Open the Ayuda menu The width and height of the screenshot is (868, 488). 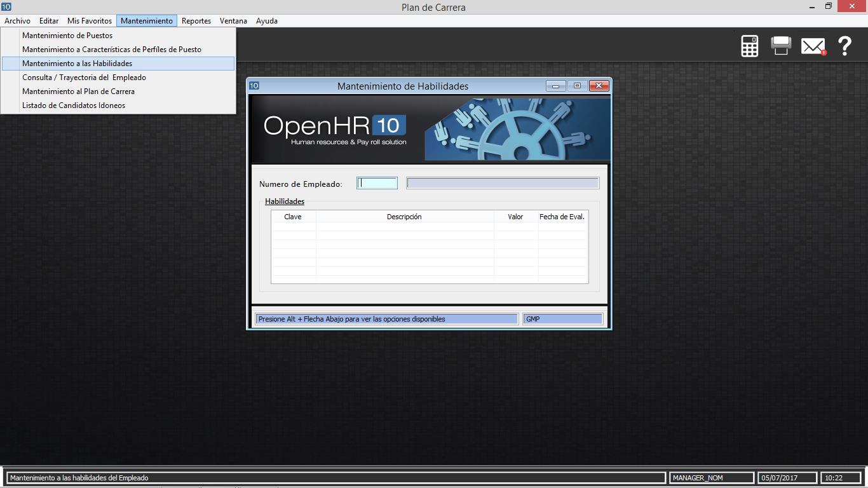click(x=267, y=21)
